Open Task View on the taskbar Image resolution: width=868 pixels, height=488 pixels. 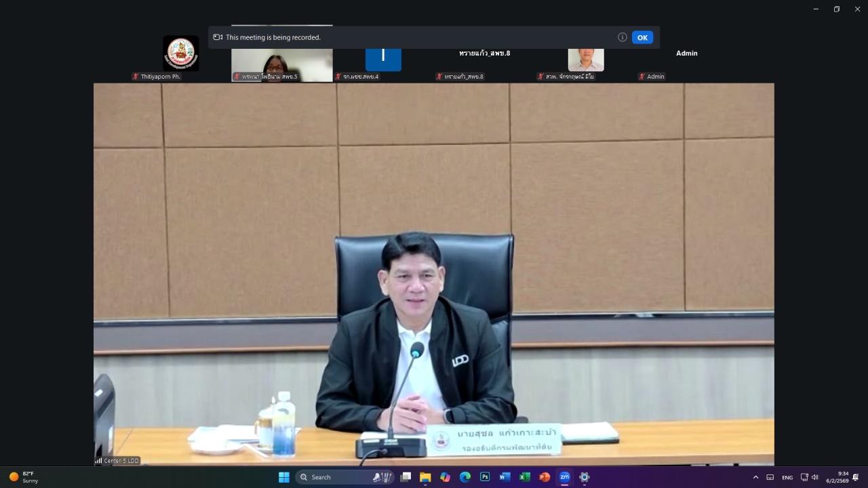(x=406, y=477)
